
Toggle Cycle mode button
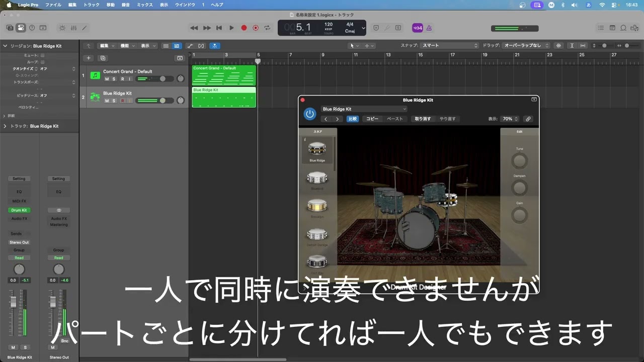(x=268, y=28)
